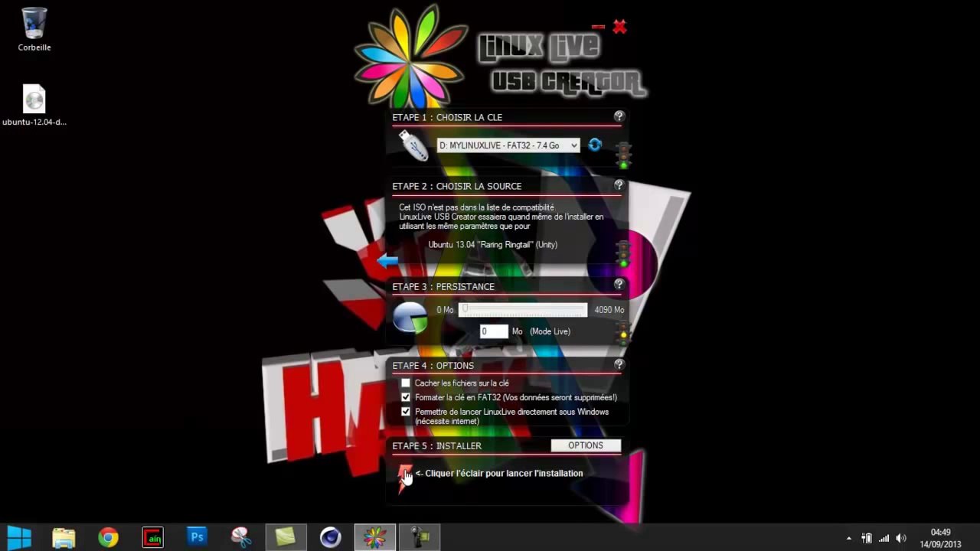Click the 'ETAPE 1 : CHOISIR LA CLE' header
980x551 pixels.
click(447, 117)
